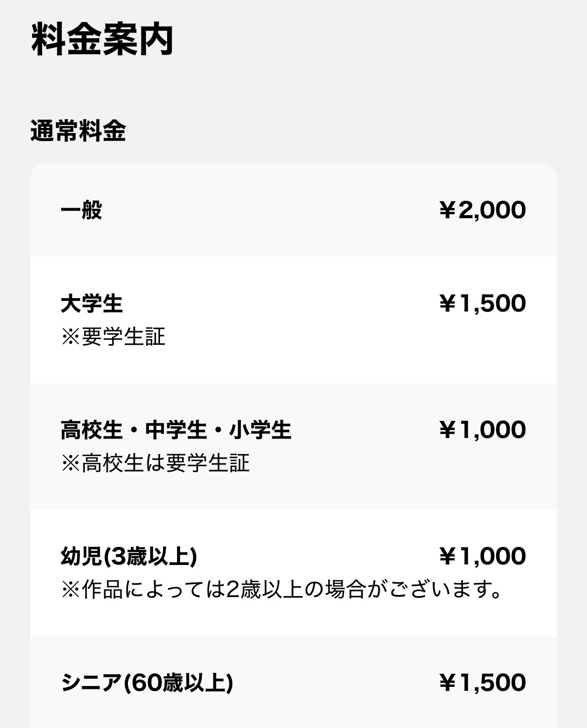Click the 料金案内 page heading
The width and height of the screenshot is (587, 728).
point(102,40)
